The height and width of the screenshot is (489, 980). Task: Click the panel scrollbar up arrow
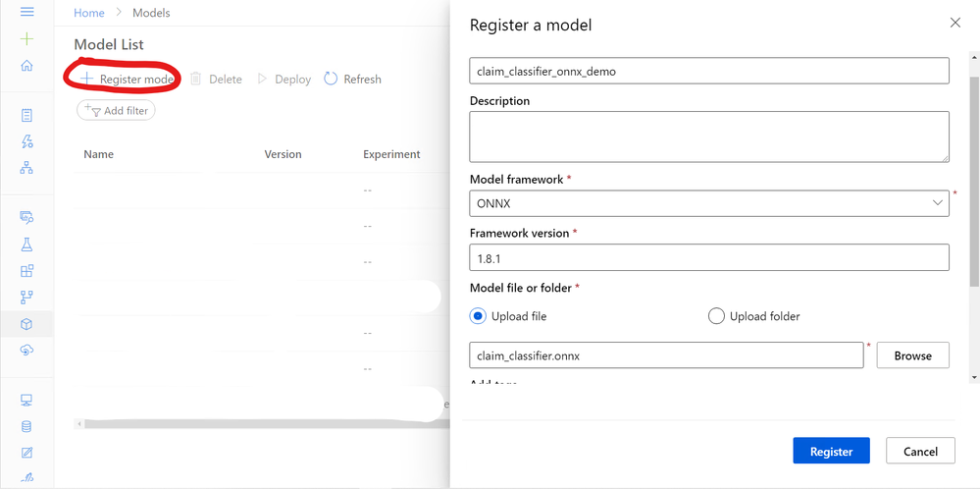tap(974, 56)
